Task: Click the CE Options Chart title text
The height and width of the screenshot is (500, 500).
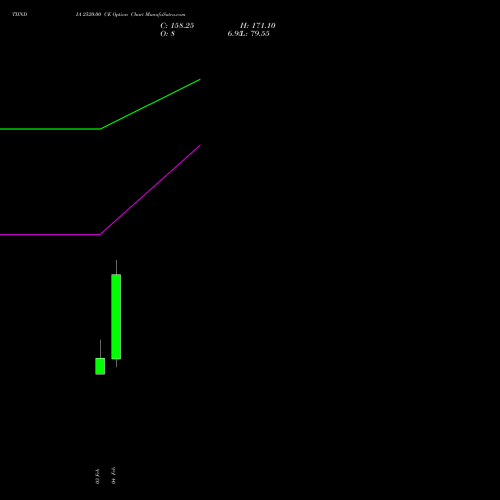Action: pyautogui.click(x=130, y=14)
